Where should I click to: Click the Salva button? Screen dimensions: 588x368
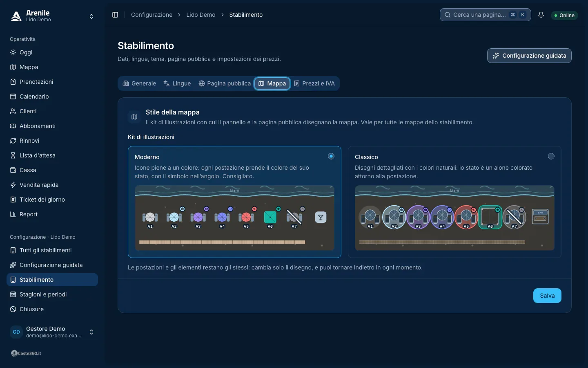click(547, 296)
